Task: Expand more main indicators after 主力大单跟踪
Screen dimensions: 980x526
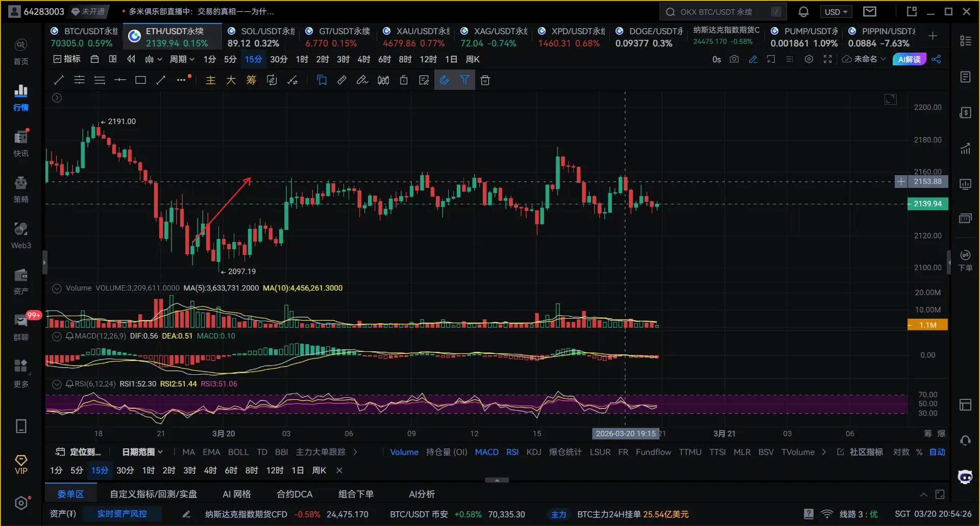Action: point(355,452)
